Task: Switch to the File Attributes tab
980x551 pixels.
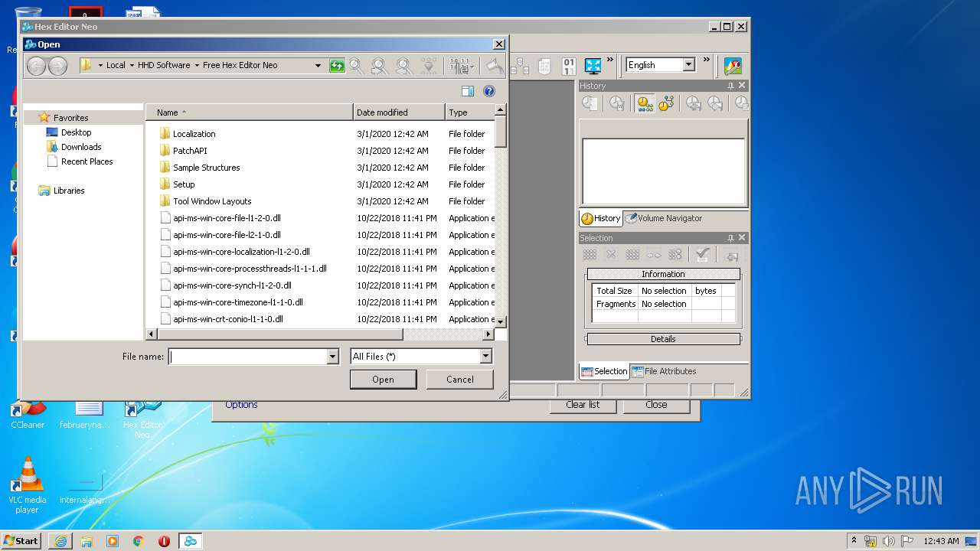Action: click(664, 371)
